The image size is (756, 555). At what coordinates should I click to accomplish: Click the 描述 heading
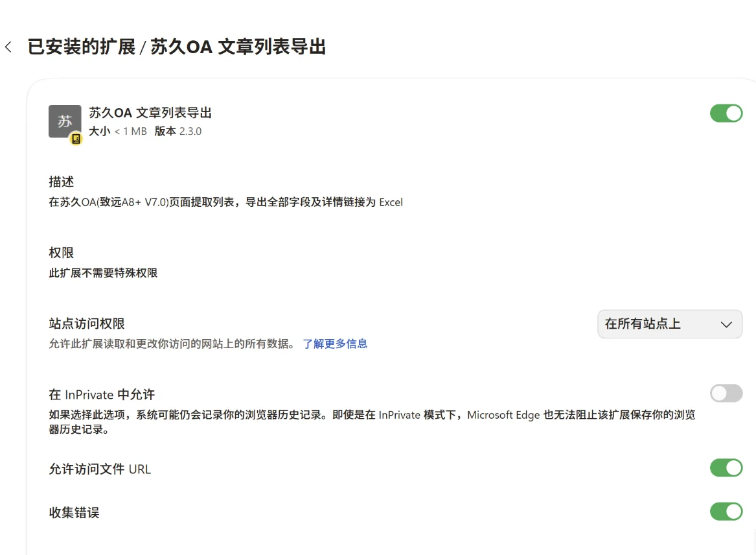pyautogui.click(x=62, y=182)
